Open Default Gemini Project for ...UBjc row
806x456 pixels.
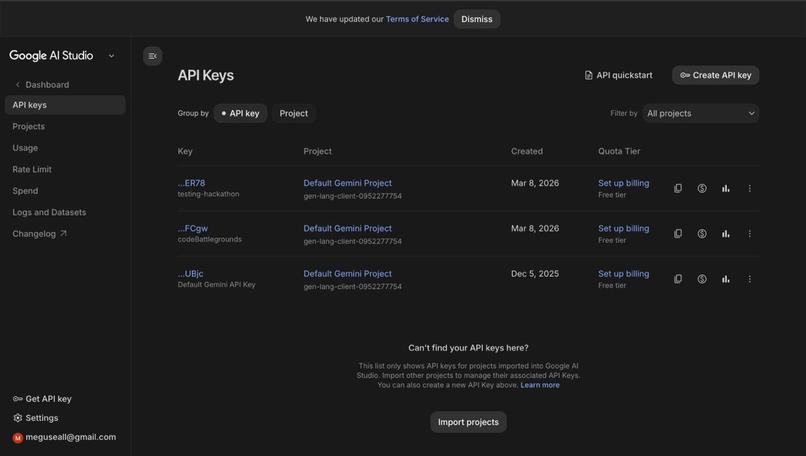click(x=347, y=273)
